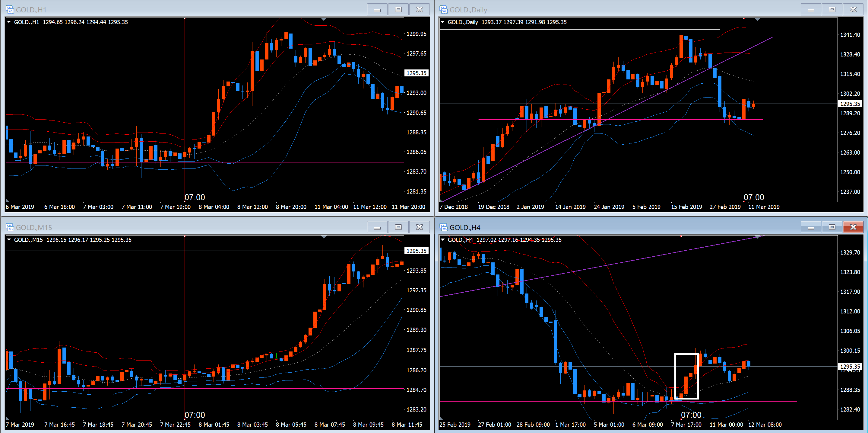Maximize the GOLD.,H1 chart window
The width and height of the screenshot is (868, 433).
pyautogui.click(x=398, y=9)
